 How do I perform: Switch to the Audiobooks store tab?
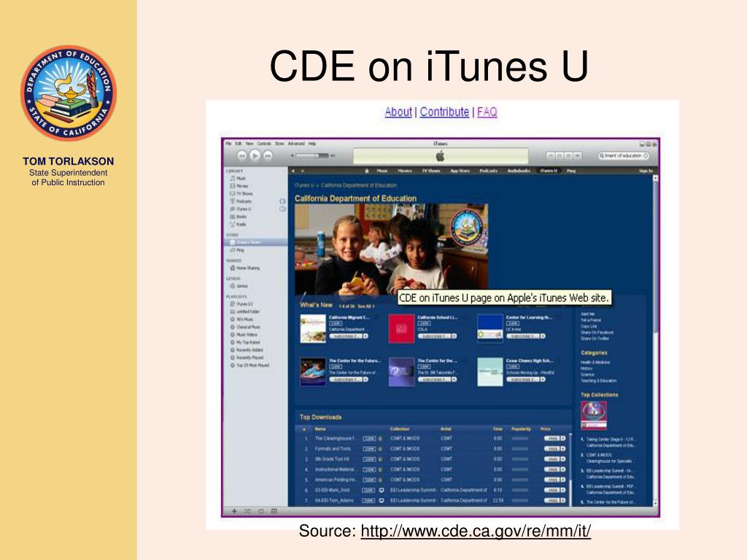tap(519, 171)
